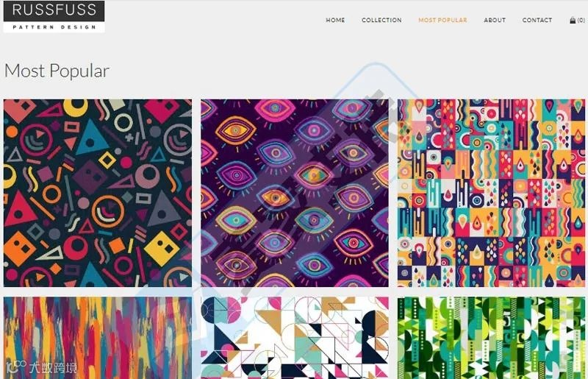Open the CONTACT page link
Screen dimensions: 588x379
tap(537, 21)
